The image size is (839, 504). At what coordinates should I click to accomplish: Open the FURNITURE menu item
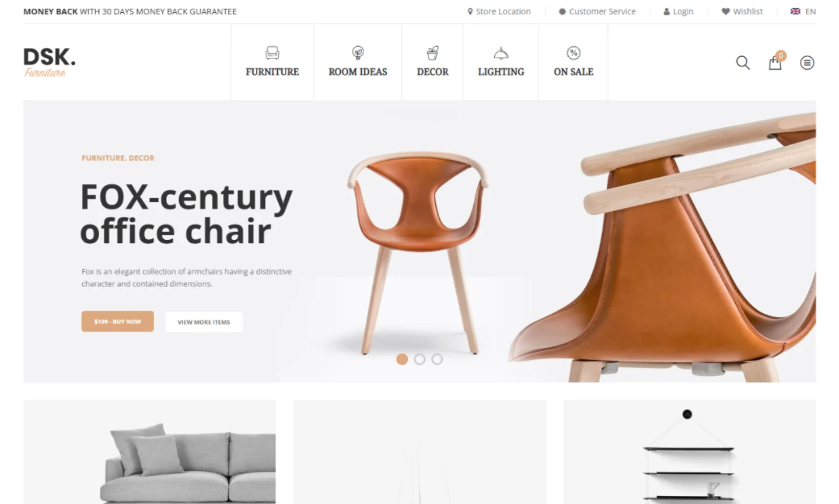click(x=272, y=72)
